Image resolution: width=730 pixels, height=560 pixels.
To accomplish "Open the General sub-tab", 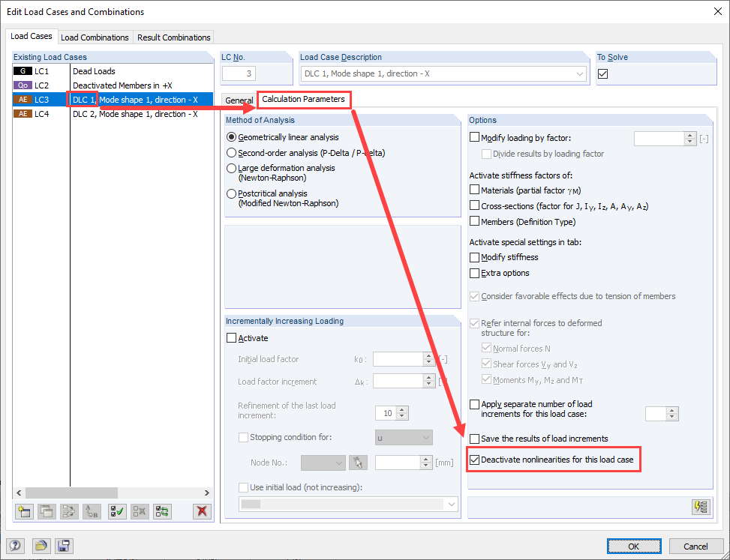I will pyautogui.click(x=239, y=100).
